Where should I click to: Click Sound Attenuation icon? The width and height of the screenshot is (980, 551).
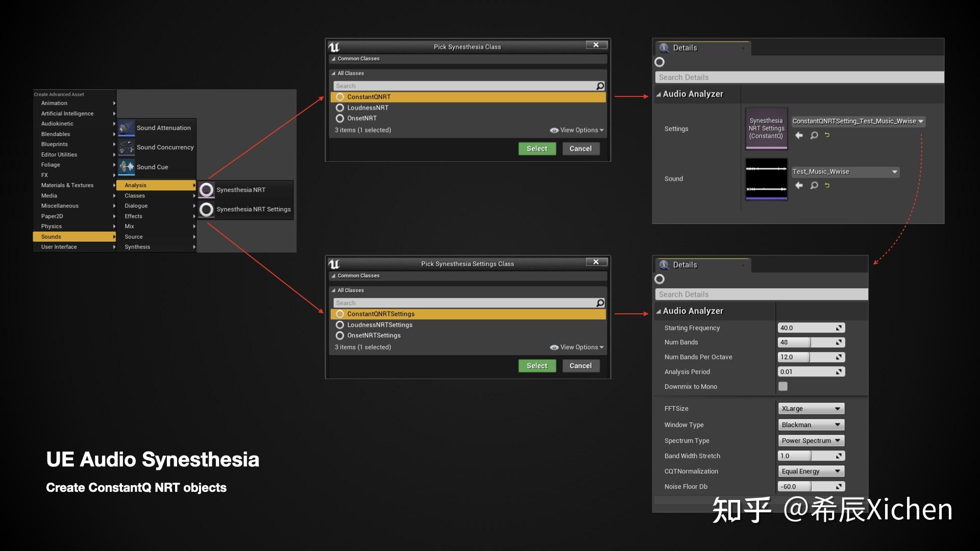pos(127,128)
